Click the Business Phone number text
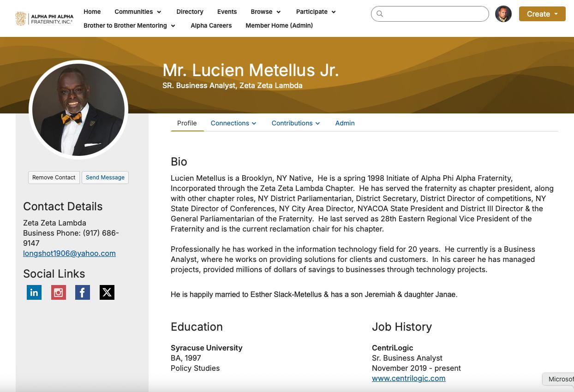574x392 pixels. 71,238
